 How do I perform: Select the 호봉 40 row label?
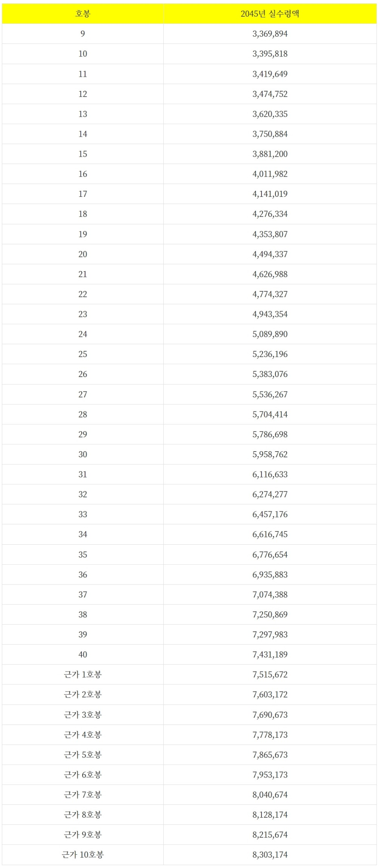point(83,655)
